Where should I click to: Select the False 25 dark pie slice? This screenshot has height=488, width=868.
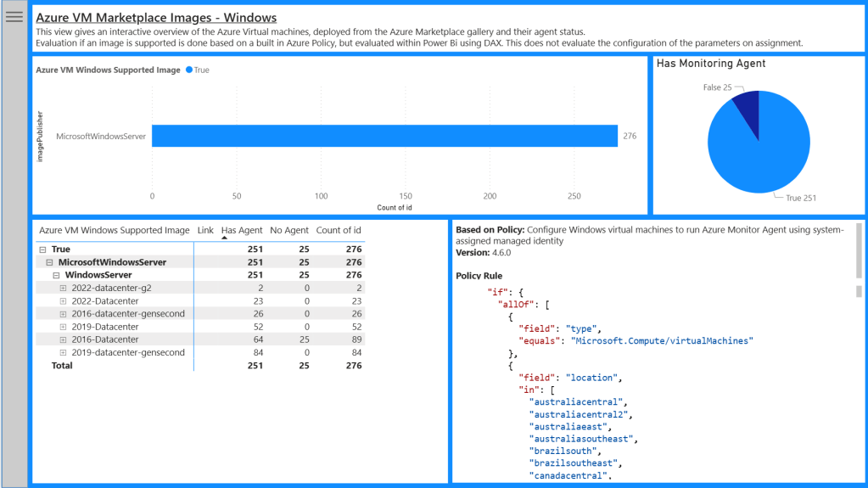click(748, 105)
